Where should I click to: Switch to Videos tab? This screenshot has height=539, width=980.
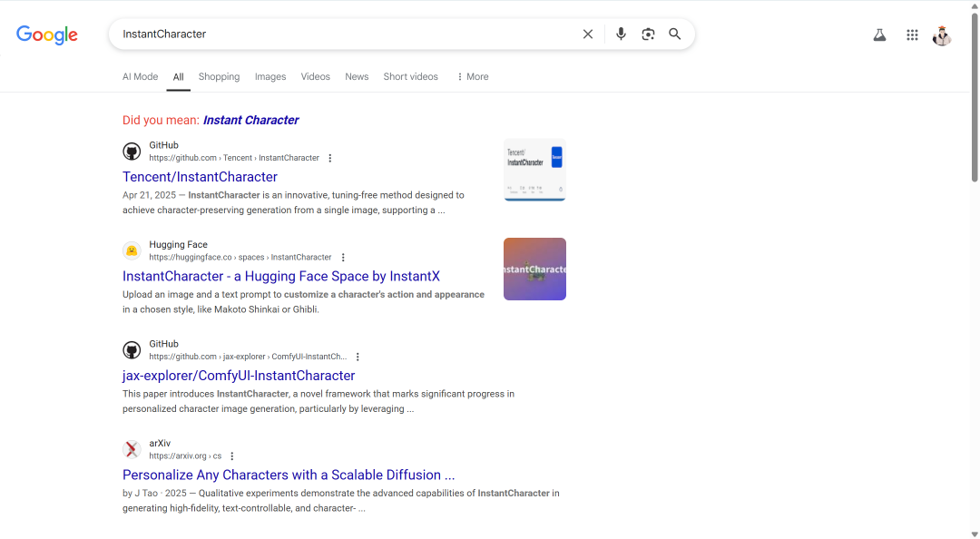pos(315,77)
